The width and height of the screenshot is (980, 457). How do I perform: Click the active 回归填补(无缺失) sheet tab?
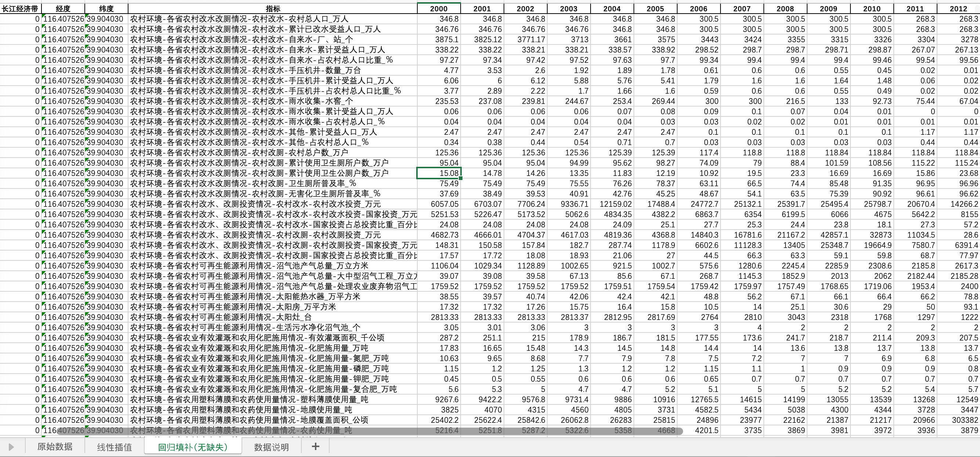[193, 447]
